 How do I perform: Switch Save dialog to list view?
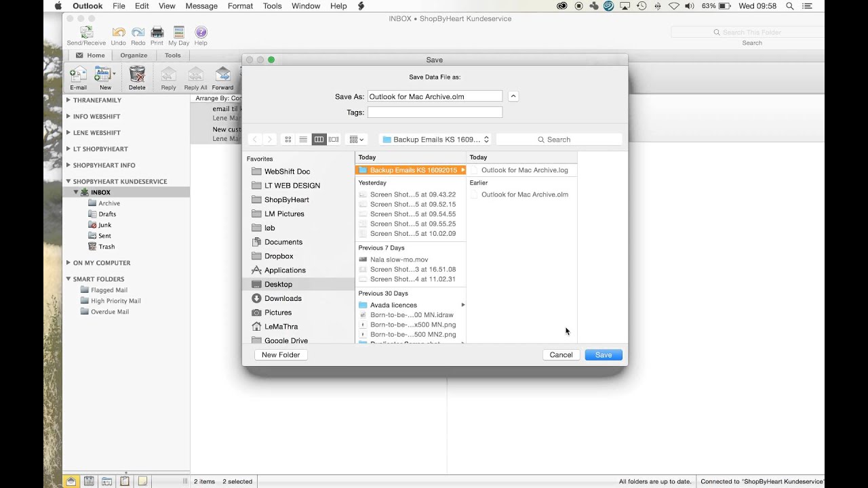tap(303, 140)
